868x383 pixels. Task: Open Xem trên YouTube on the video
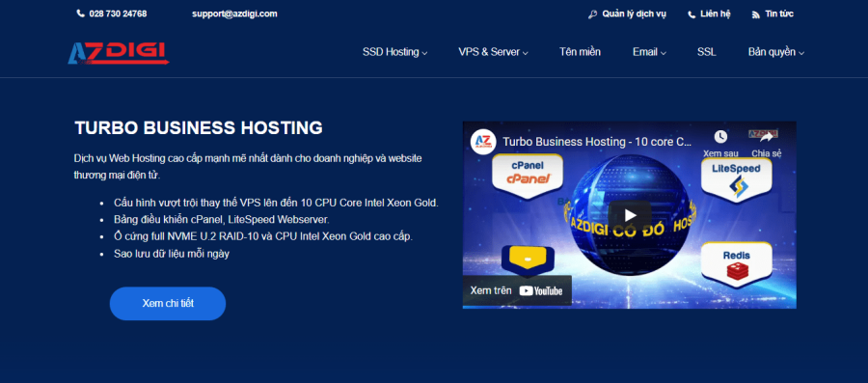pos(517,290)
